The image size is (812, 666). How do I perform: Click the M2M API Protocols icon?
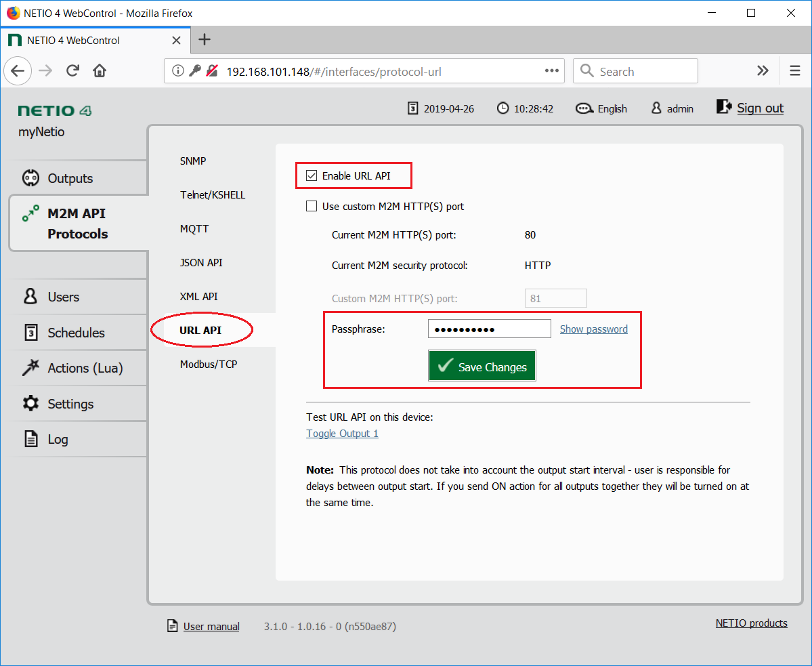coord(30,213)
